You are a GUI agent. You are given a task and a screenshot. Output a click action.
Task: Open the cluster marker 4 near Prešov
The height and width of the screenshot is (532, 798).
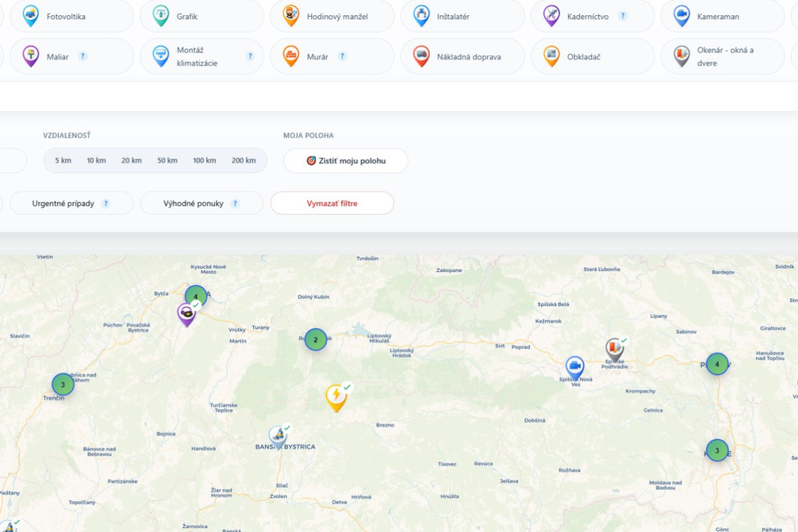(x=717, y=364)
